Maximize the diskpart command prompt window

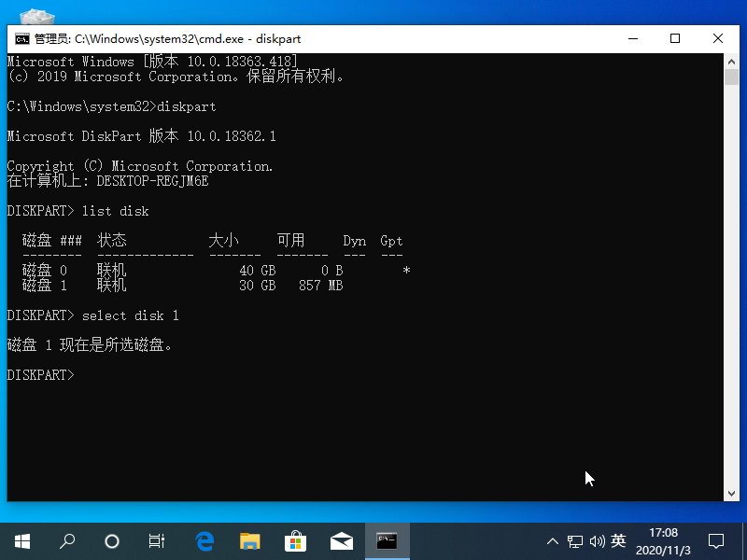coord(675,38)
